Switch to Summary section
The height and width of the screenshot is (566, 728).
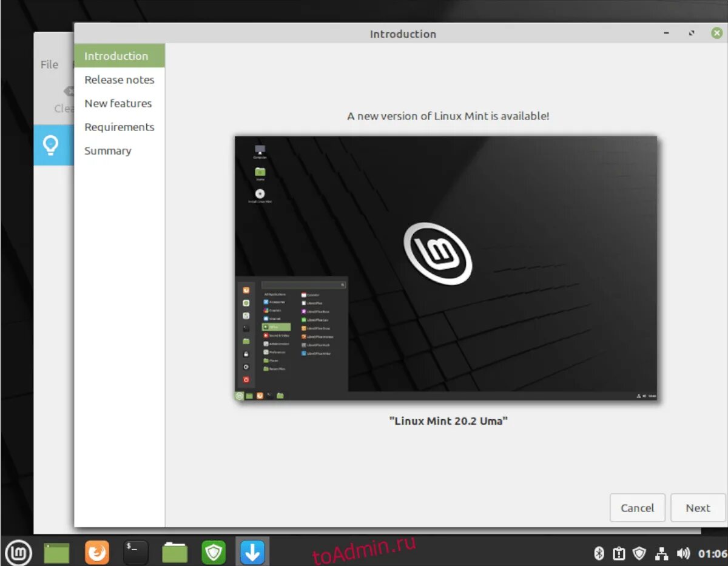(120, 150)
